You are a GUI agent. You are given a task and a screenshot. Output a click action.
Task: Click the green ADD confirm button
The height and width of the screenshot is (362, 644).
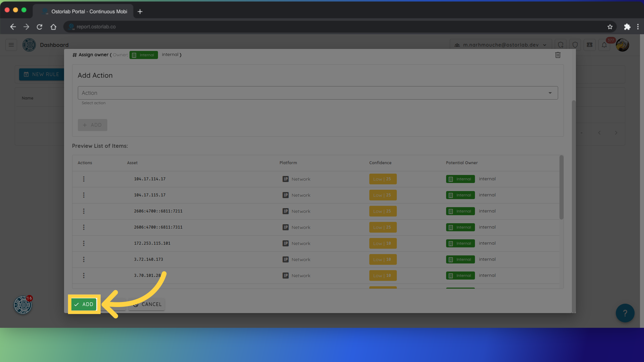coord(84,304)
